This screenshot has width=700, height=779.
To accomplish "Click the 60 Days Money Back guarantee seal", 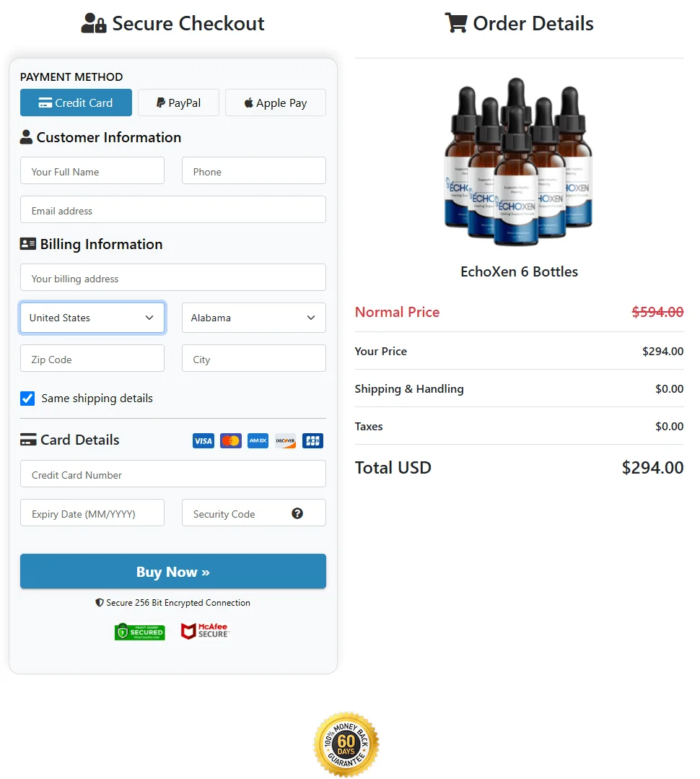I will [x=346, y=743].
